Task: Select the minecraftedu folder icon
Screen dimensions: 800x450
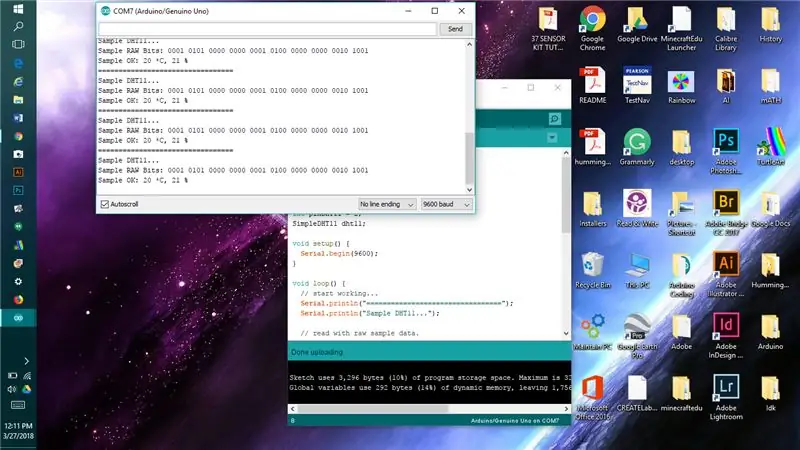Action: point(681,393)
